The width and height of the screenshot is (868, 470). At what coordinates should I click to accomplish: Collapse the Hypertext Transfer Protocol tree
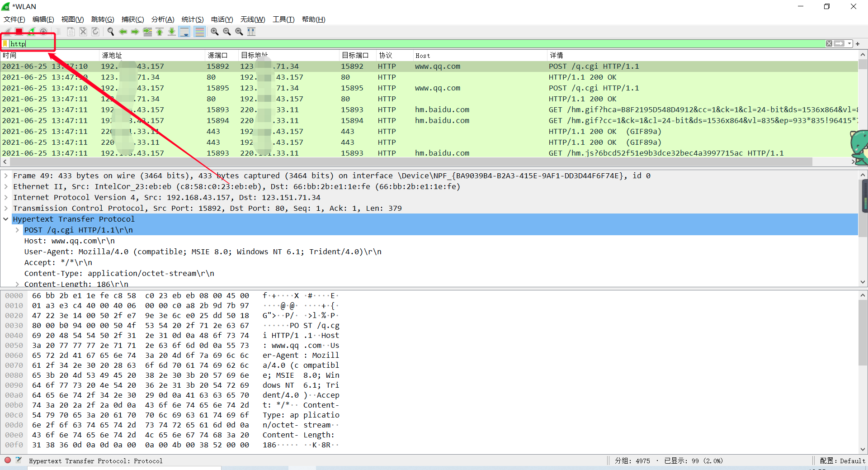tap(6, 219)
